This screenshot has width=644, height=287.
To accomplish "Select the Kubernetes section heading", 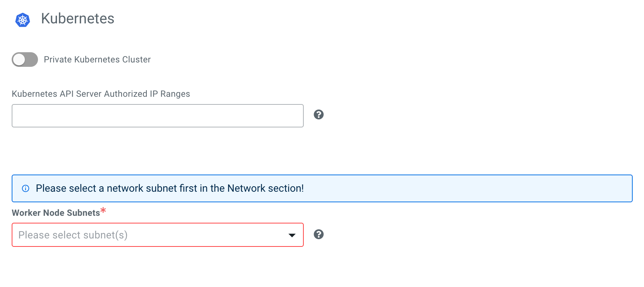I will pos(78,19).
